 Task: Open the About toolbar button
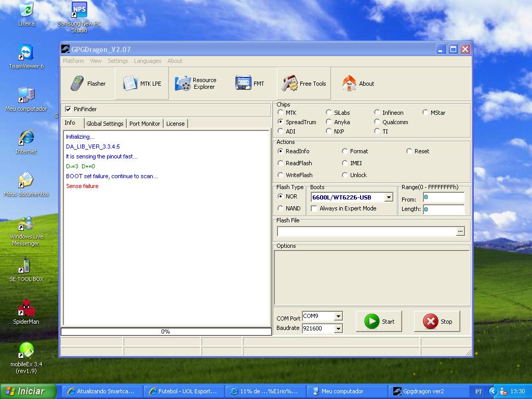tap(357, 84)
